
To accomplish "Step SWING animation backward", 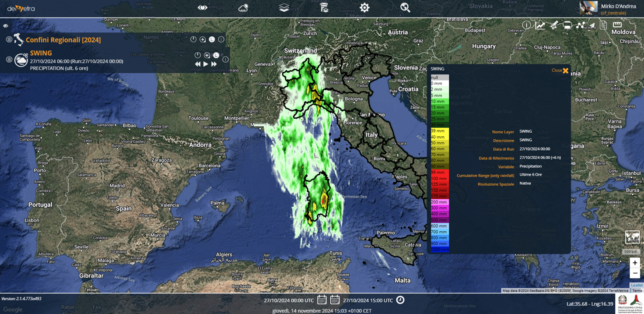I will click(198, 64).
